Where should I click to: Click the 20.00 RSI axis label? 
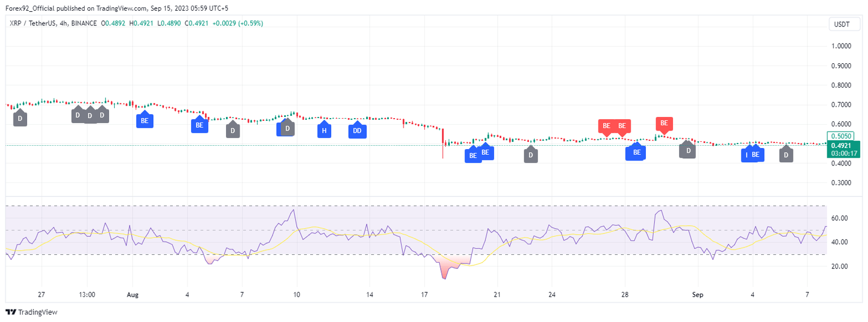[839, 266]
